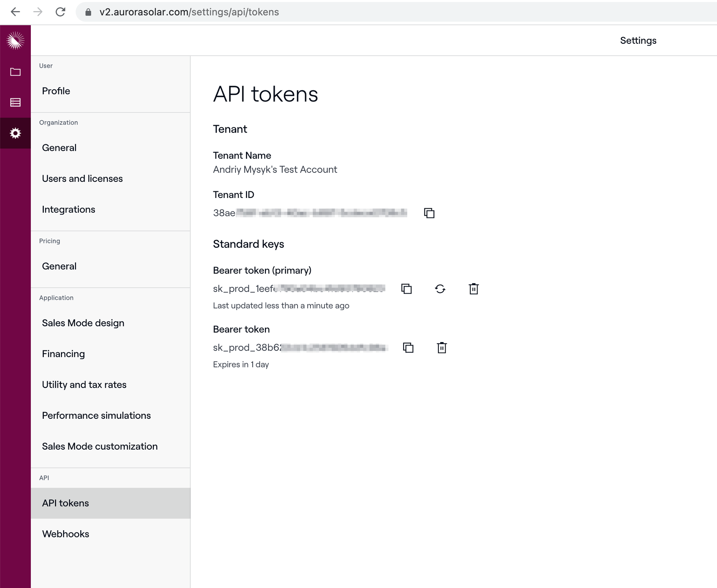Open the Profile settings page
The image size is (717, 588).
click(56, 91)
